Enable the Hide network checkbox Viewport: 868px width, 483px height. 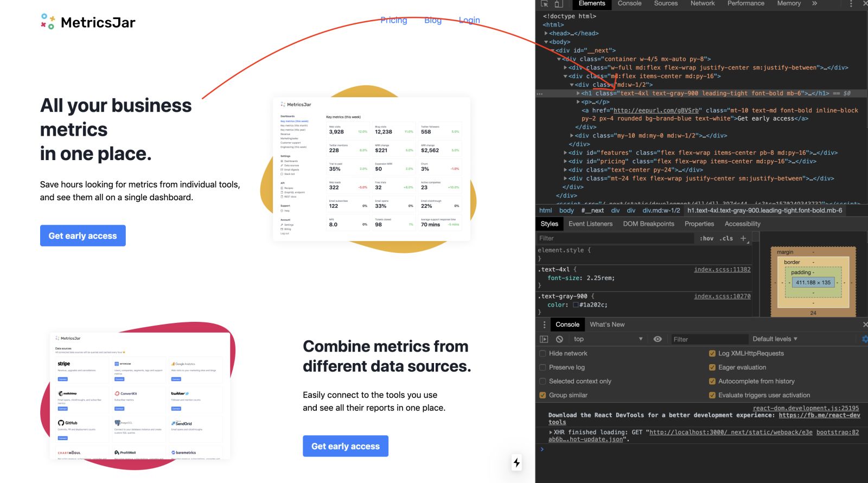[x=542, y=353]
